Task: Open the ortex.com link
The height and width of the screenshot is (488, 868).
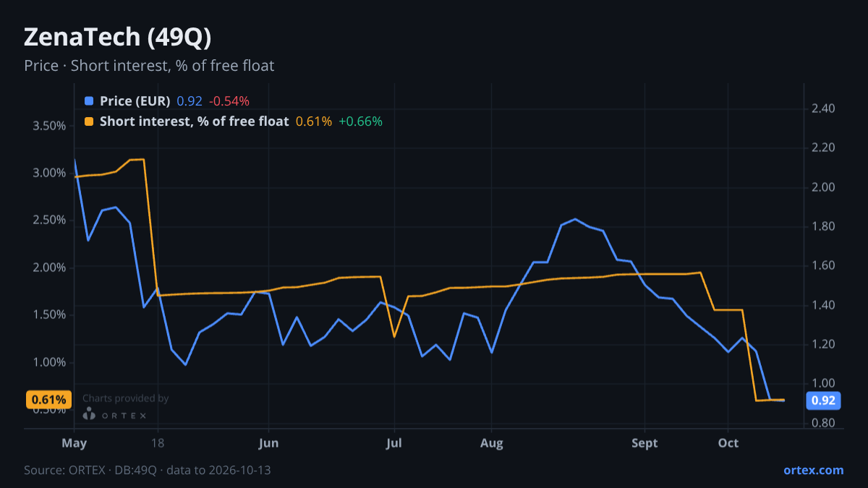Action: [x=814, y=470]
